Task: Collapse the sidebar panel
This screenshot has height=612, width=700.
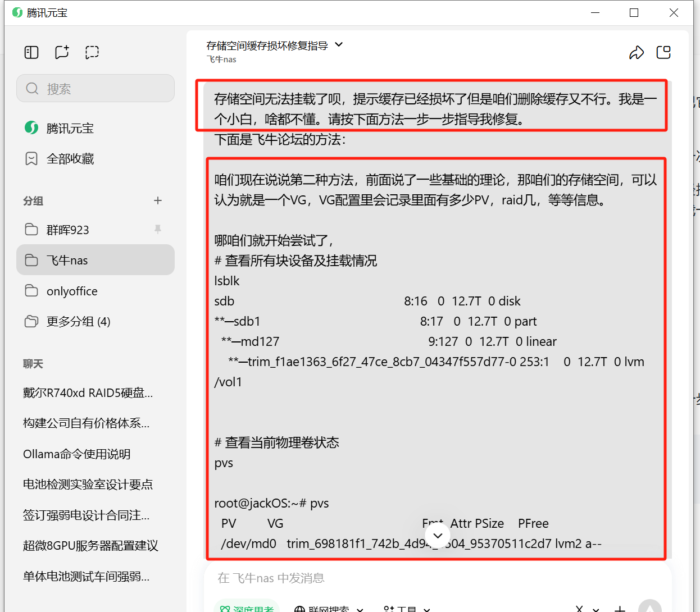Action: 31,52
